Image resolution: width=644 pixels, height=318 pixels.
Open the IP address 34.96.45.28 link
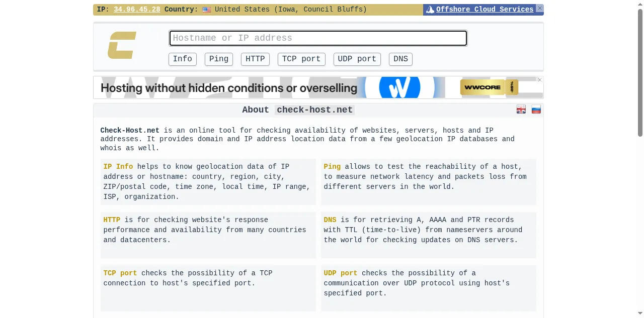(137, 10)
